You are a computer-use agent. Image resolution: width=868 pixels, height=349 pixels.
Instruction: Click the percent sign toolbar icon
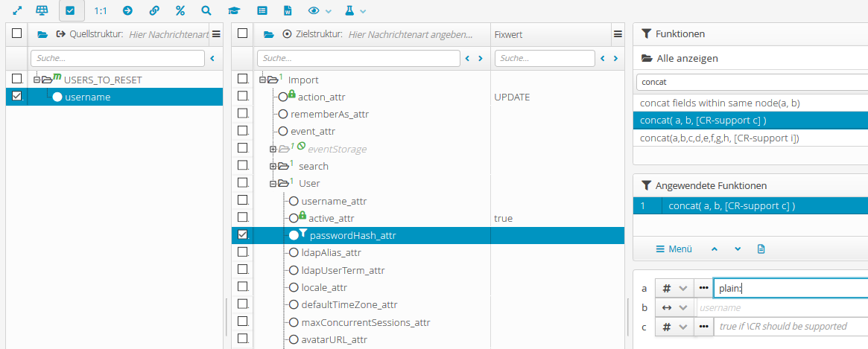[180, 11]
